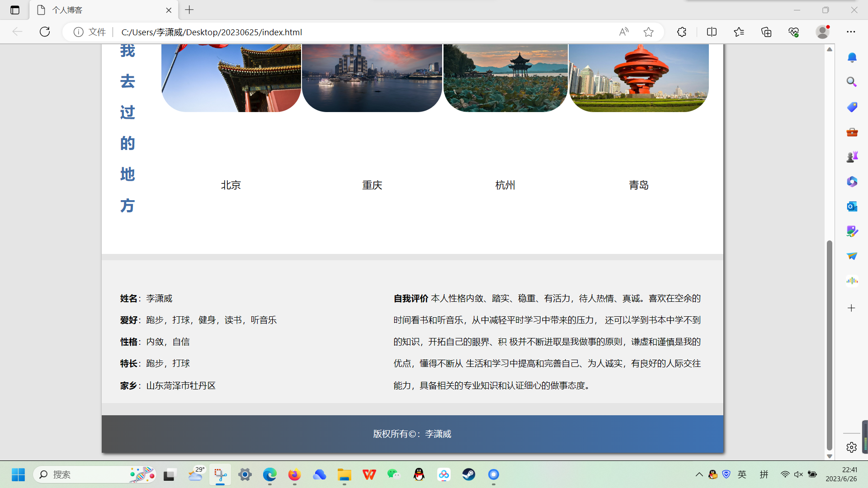
Task: Open sidebar tools briefcase icon
Action: [852, 132]
